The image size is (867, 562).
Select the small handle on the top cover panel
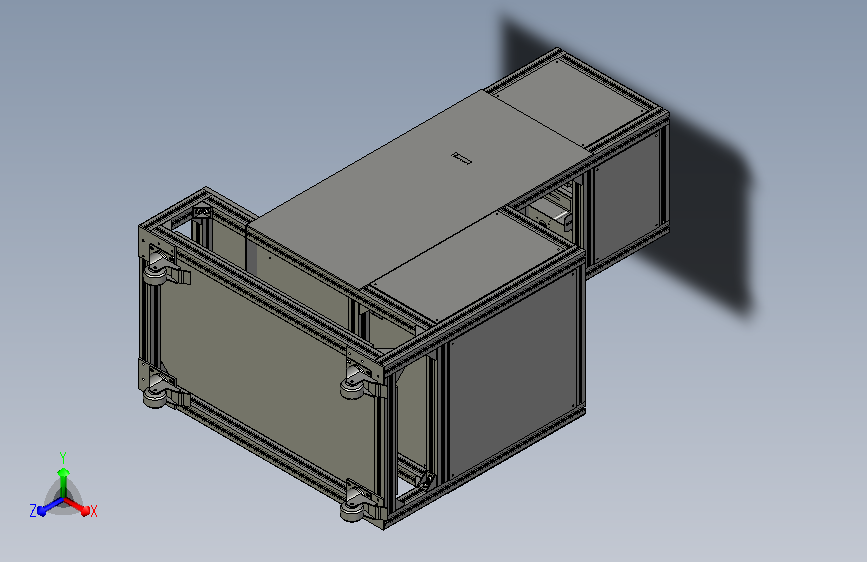click(461, 158)
